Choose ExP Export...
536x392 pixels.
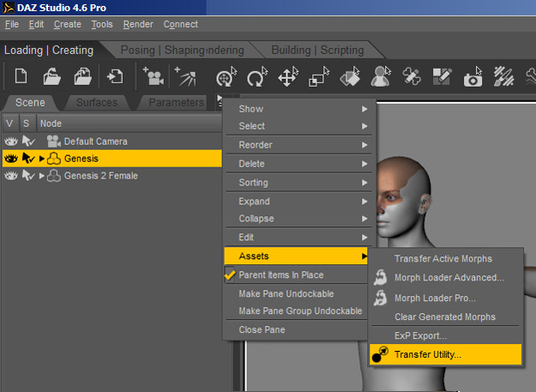coord(446,335)
